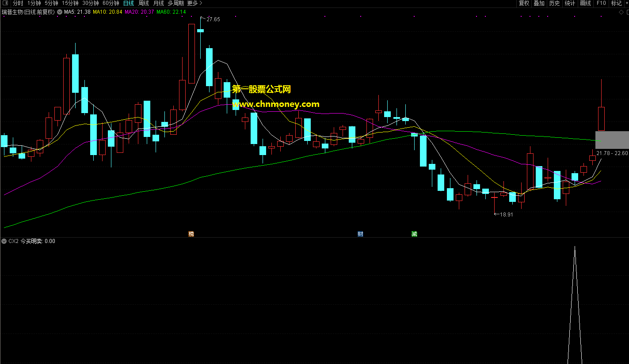Screen dimensions: 629x364
Task: Select the 60分钟 period tab
Action: [111, 3]
